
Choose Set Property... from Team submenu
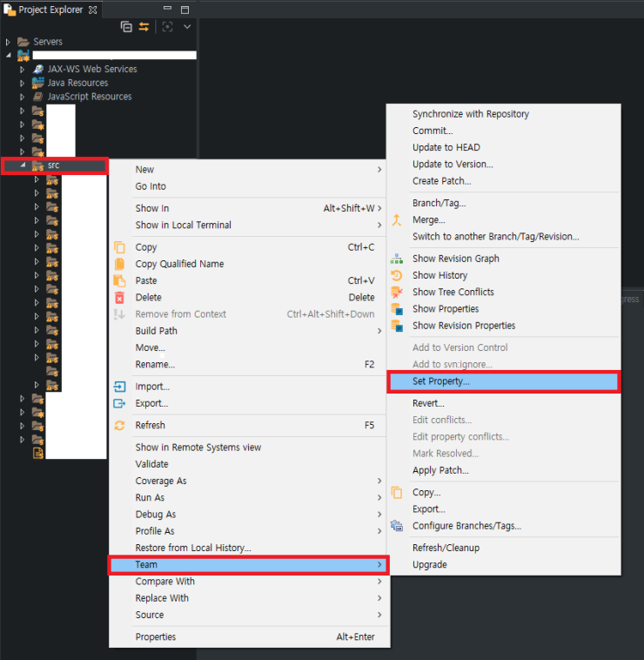441,381
